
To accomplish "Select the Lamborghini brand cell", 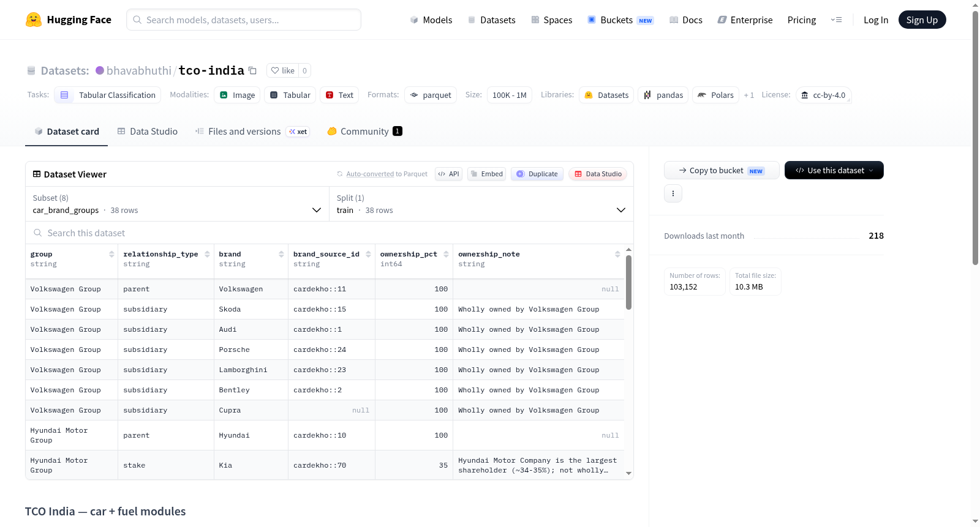I will (x=251, y=370).
